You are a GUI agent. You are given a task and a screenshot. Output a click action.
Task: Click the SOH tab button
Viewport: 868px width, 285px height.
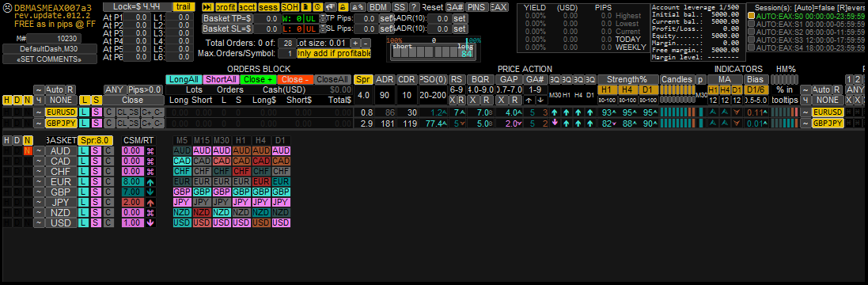coord(290,7)
